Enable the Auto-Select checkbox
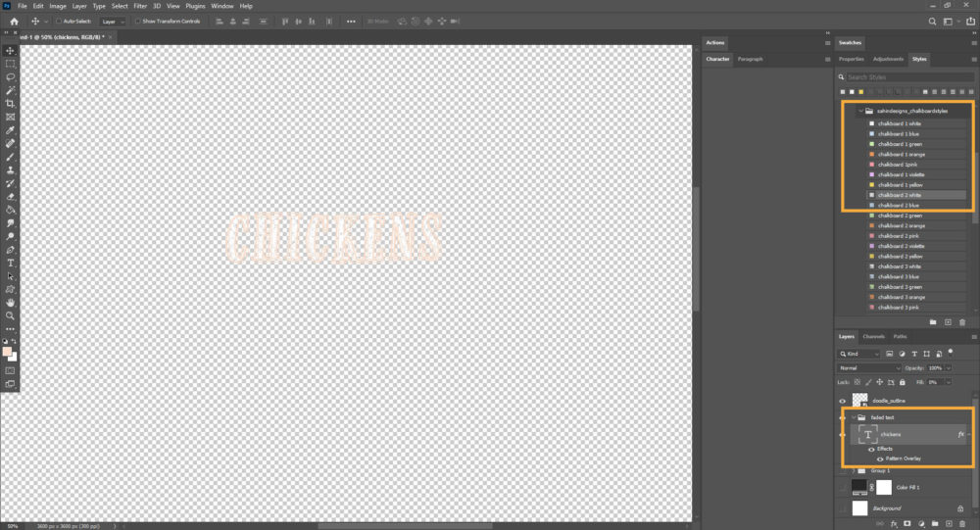The height and width of the screenshot is (530, 980). point(58,21)
